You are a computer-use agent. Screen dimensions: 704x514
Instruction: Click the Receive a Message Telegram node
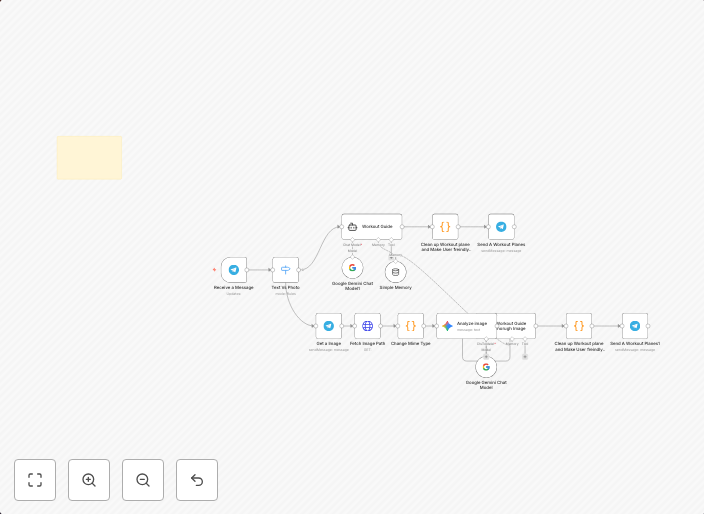point(233,270)
